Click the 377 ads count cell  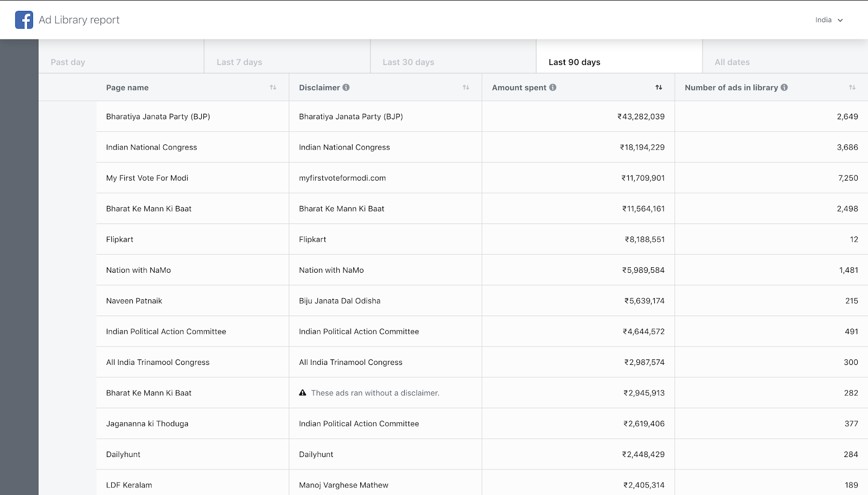click(x=852, y=424)
